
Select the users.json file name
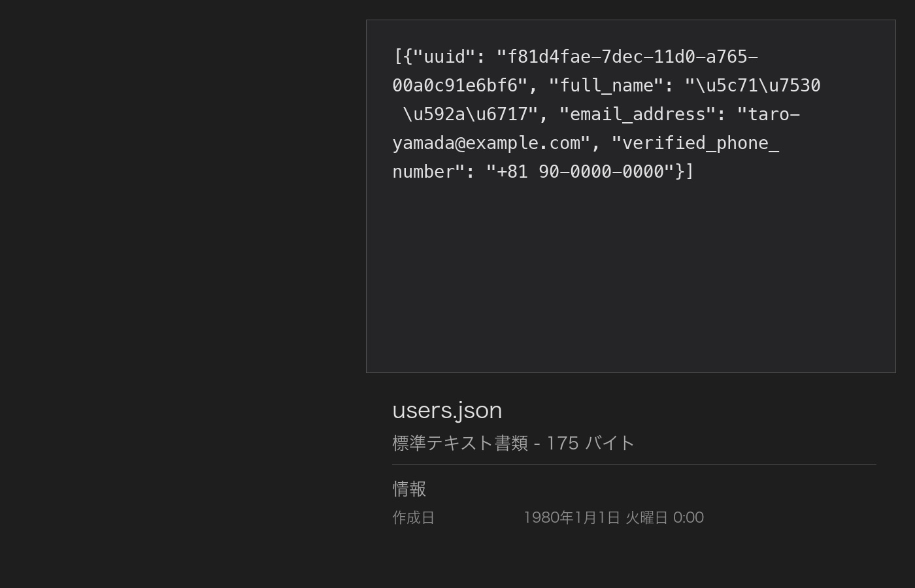point(447,410)
